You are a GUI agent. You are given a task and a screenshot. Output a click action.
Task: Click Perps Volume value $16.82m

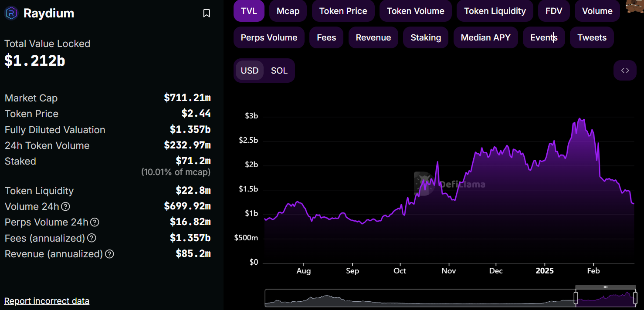pos(190,222)
